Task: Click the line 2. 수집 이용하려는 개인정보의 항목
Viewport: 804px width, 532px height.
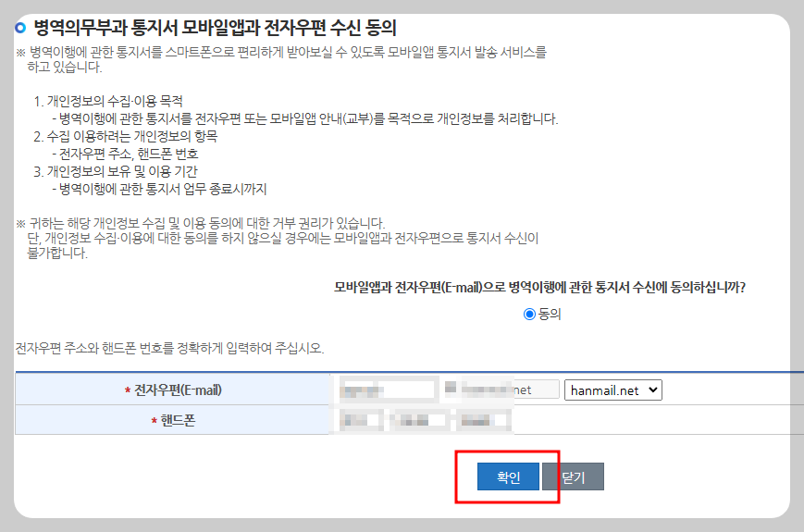Action: [x=126, y=136]
